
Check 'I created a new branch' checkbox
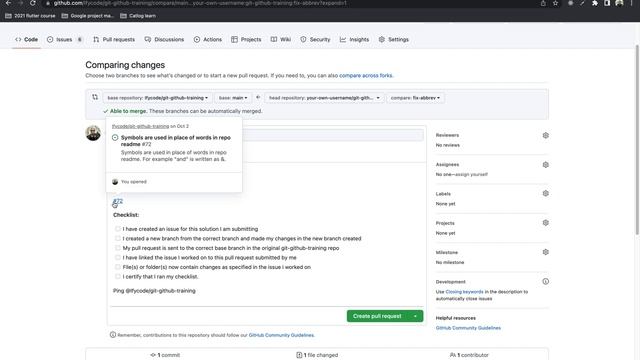(x=118, y=238)
